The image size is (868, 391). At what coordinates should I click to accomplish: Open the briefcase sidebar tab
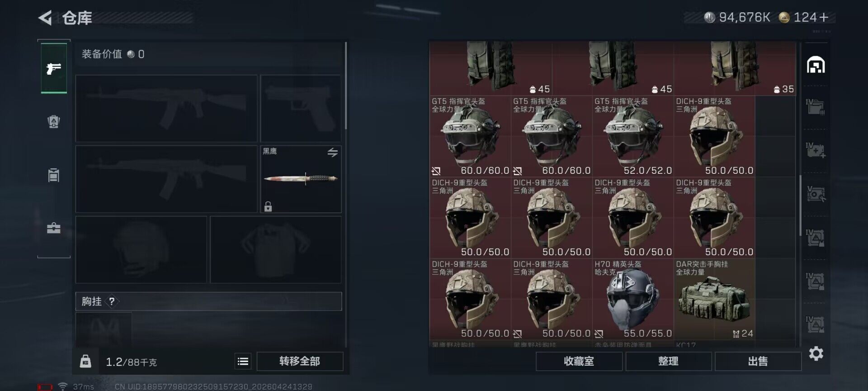54,228
